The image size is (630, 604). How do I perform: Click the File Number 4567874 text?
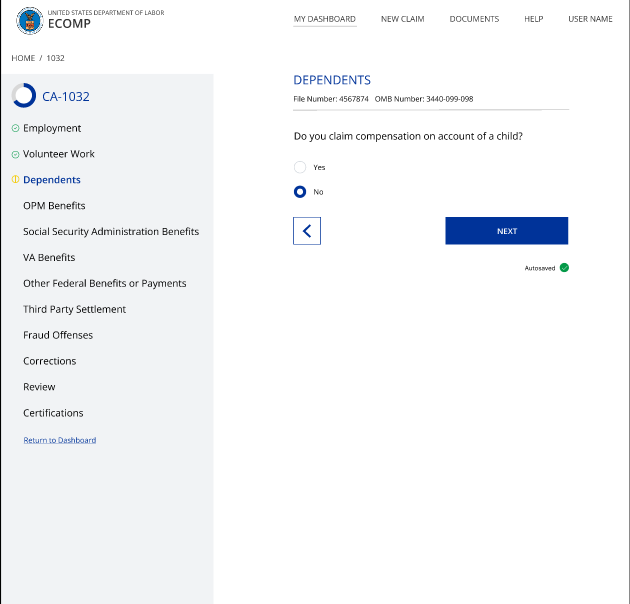pos(331,99)
